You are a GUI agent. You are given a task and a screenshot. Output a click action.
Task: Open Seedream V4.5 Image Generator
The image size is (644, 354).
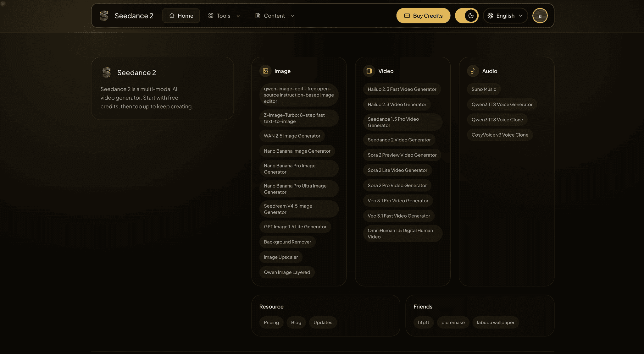click(x=299, y=209)
